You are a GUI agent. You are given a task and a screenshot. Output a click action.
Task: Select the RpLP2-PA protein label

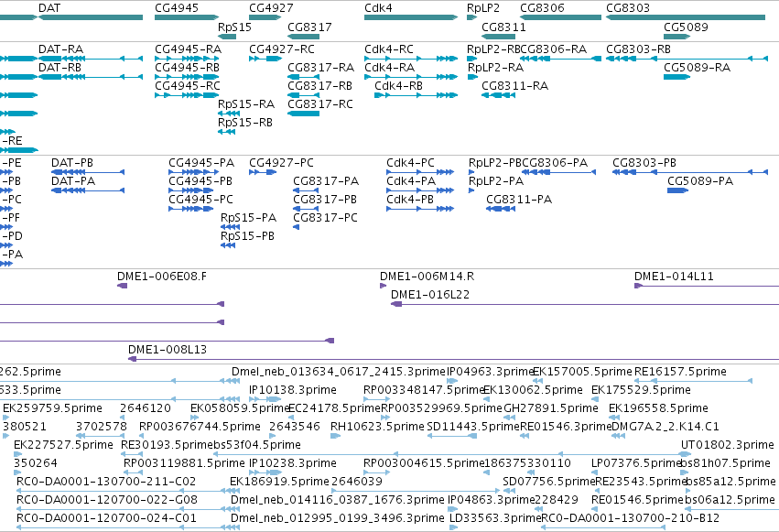click(496, 181)
